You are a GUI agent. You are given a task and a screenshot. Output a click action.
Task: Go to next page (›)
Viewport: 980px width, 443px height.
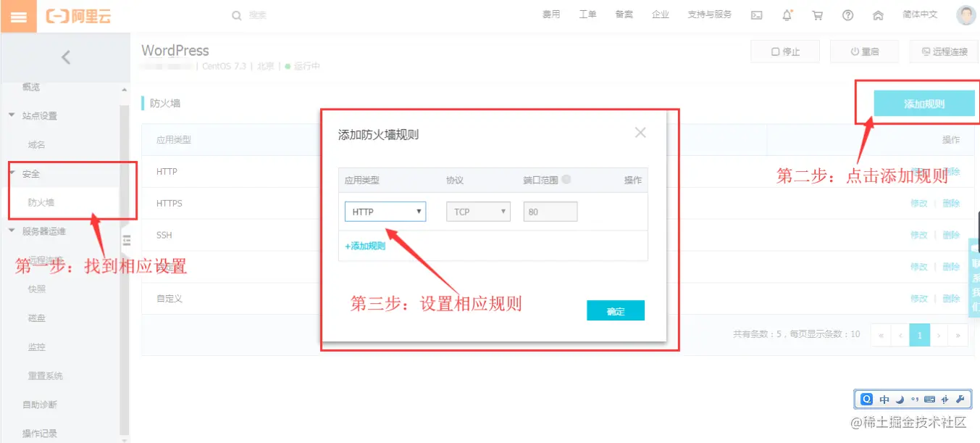[x=939, y=335]
